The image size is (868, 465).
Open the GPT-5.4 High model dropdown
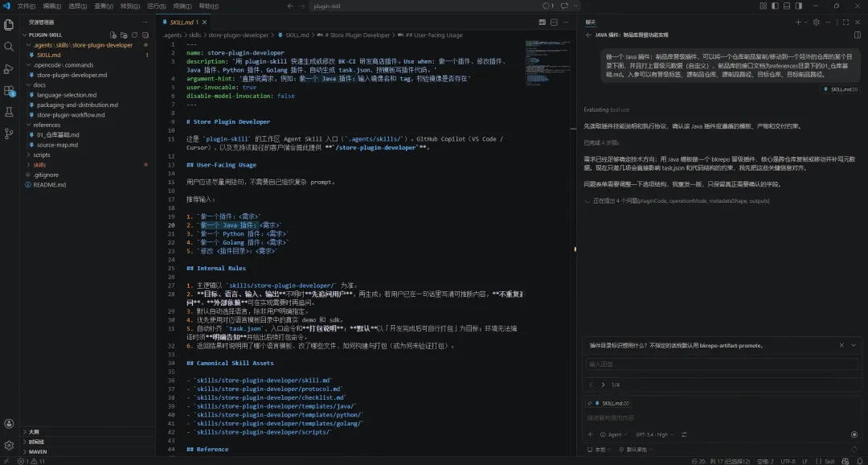point(655,434)
